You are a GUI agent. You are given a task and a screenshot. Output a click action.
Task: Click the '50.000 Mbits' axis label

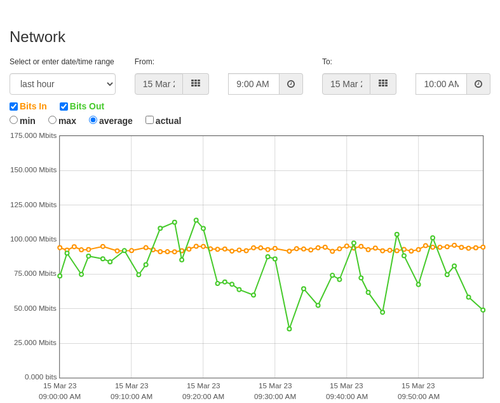click(35, 308)
